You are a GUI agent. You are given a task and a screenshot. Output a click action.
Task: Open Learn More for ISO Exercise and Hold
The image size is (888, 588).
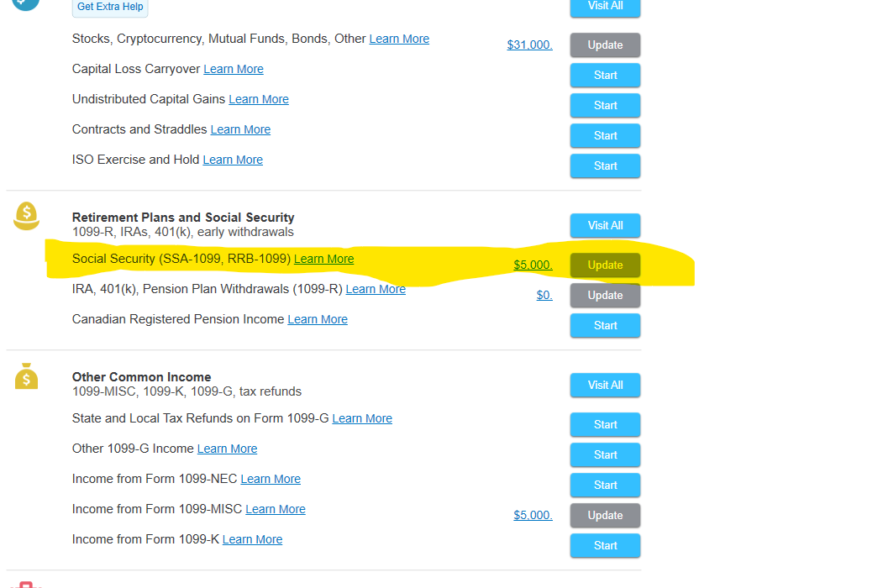233,160
